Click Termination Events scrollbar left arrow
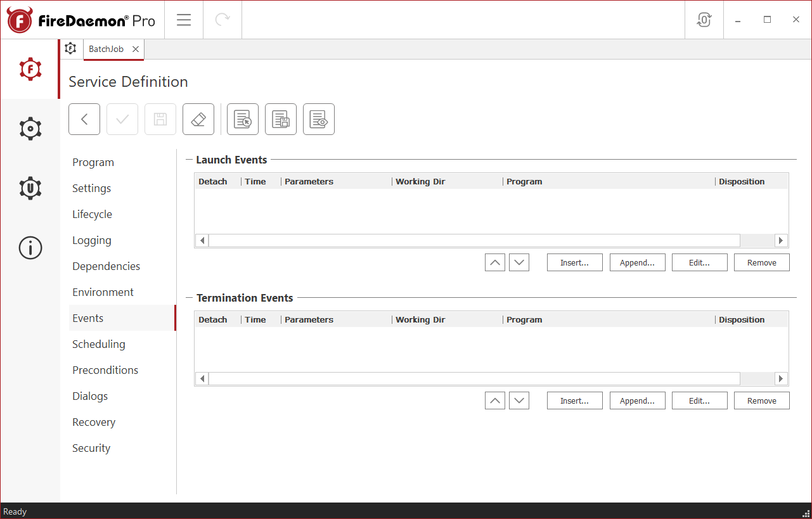This screenshot has width=812, height=519. pyautogui.click(x=202, y=379)
